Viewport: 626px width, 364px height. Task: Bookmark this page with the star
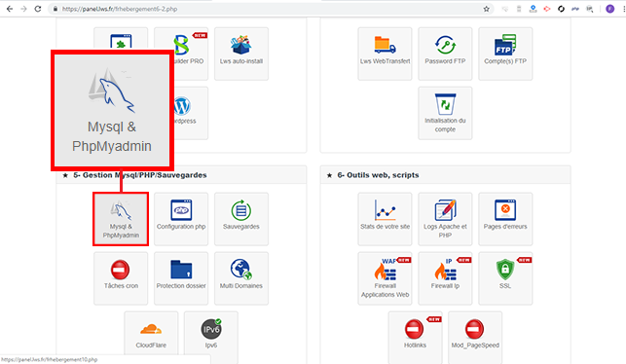[x=486, y=9]
